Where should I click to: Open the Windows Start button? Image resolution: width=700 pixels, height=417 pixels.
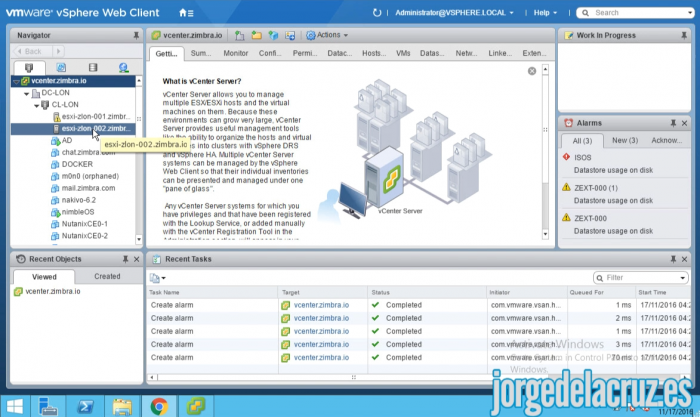[x=15, y=406]
